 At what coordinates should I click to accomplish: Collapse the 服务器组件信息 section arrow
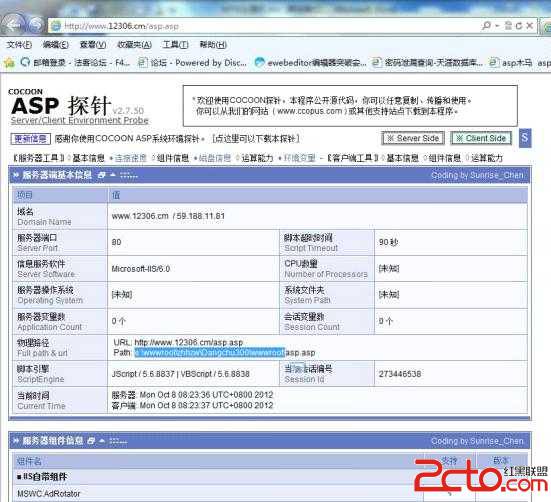(x=102, y=441)
